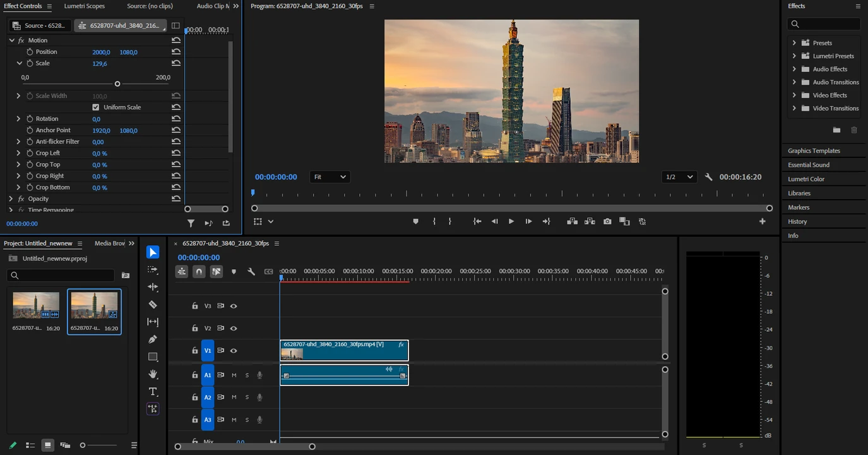Open the Lumetri Color panel
The height and width of the screenshot is (455, 868).
point(806,179)
